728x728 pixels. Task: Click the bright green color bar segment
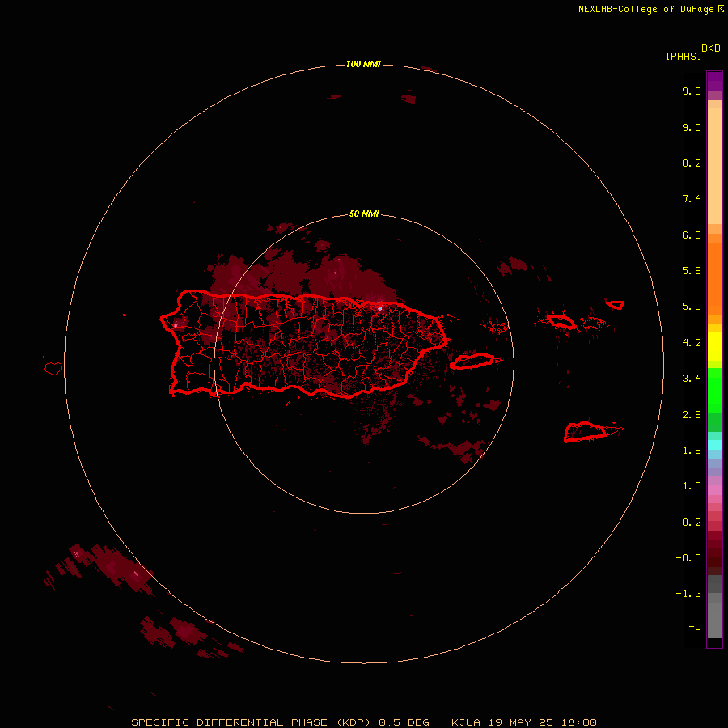(714, 390)
